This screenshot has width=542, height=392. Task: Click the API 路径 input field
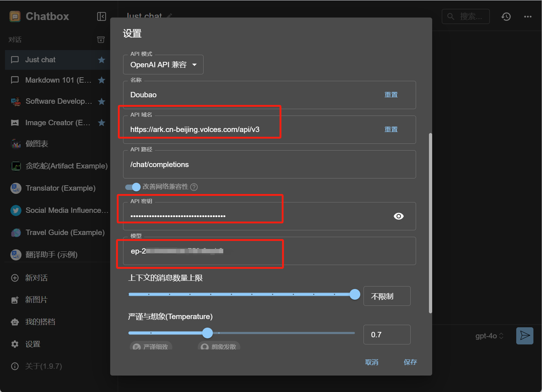click(269, 165)
